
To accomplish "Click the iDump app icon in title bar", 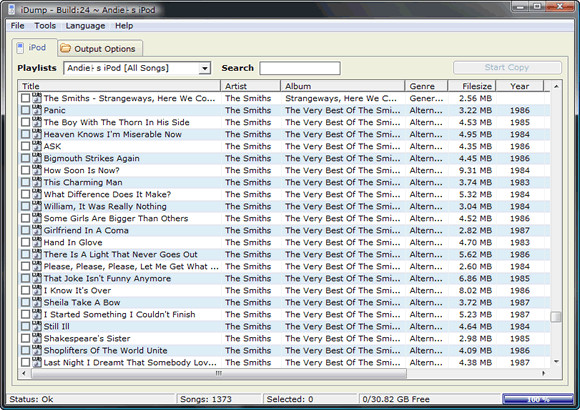I will [x=12, y=10].
